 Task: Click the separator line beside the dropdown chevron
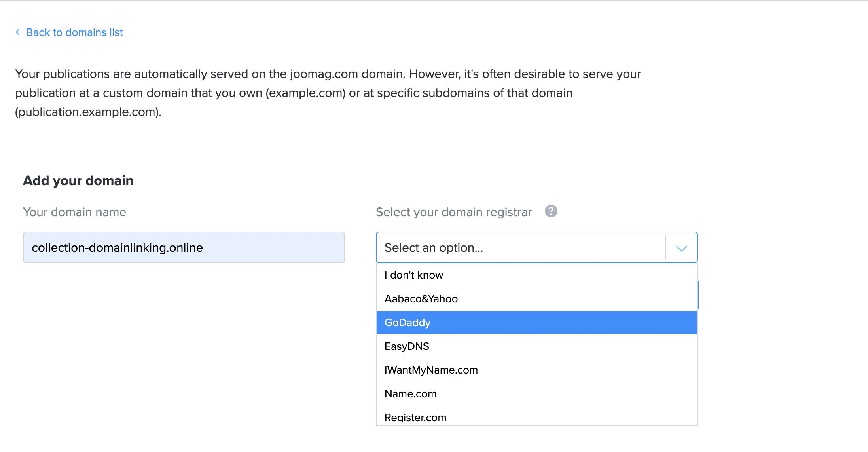tap(666, 247)
